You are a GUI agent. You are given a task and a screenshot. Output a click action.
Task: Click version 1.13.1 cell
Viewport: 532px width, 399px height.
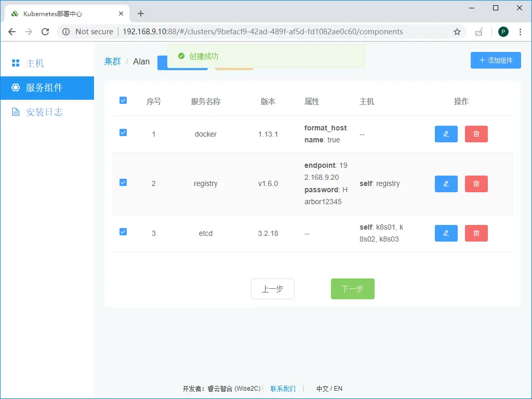click(x=268, y=135)
